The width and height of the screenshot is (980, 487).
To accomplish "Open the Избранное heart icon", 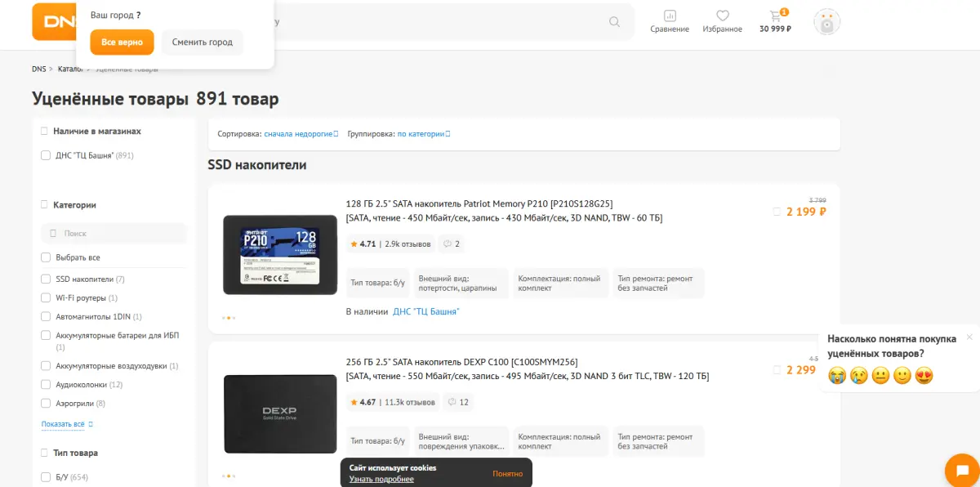I will tap(723, 21).
